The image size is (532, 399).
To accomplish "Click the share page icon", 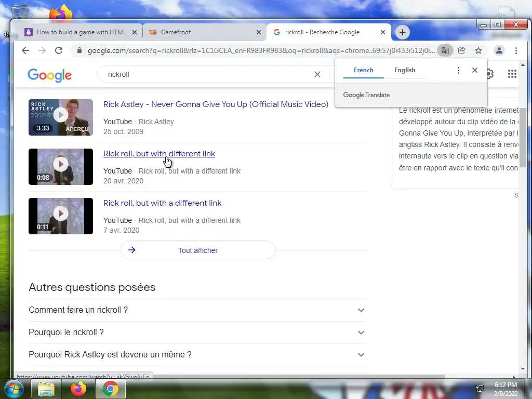I will (461, 50).
